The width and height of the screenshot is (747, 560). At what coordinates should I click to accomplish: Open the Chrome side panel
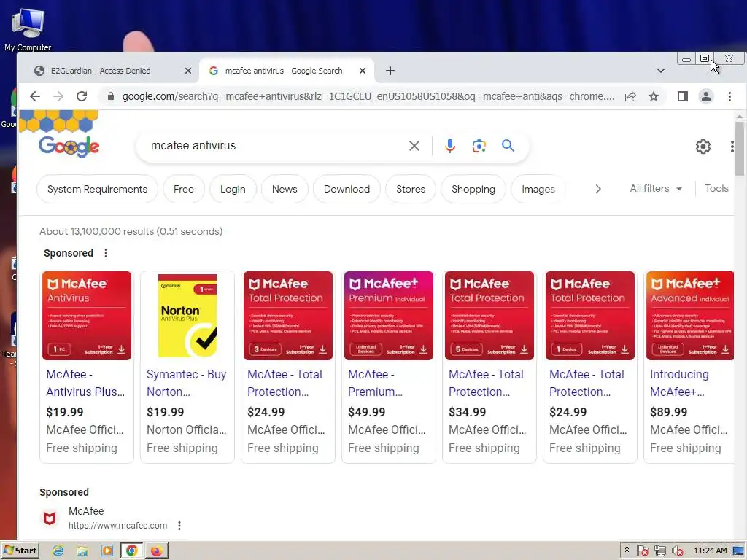tap(683, 97)
